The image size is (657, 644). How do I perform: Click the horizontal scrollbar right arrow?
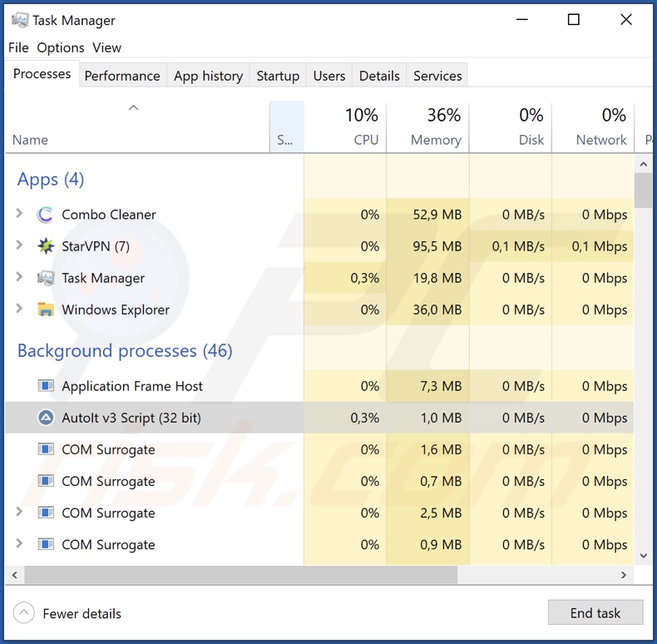coord(624,575)
